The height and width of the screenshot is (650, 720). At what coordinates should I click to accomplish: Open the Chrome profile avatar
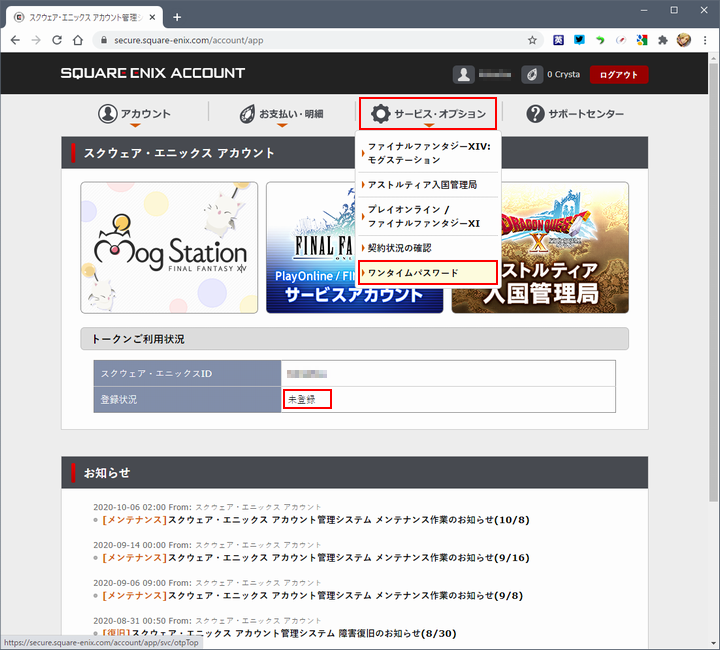pos(684,40)
